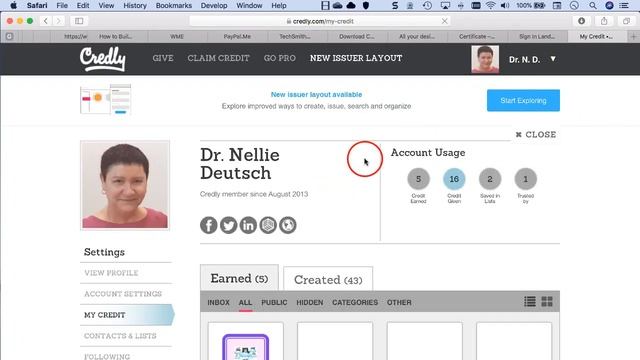Stop loading page X icon
640x360 pixels.
(444, 21)
